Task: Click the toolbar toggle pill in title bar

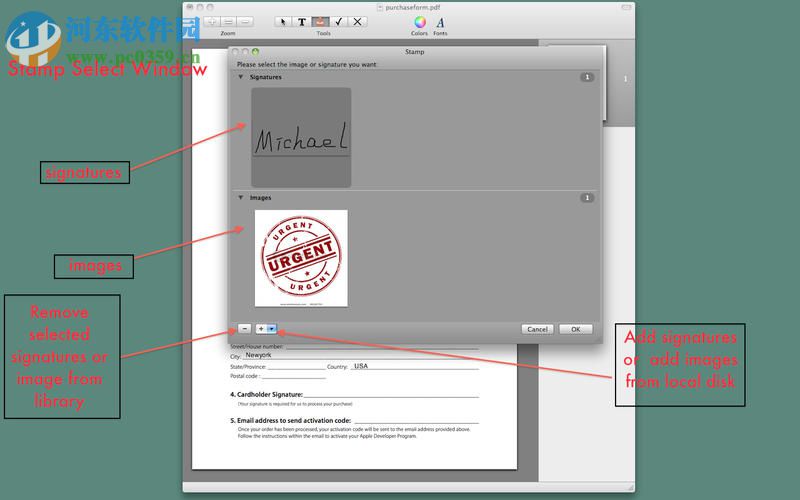Action: pos(626,7)
